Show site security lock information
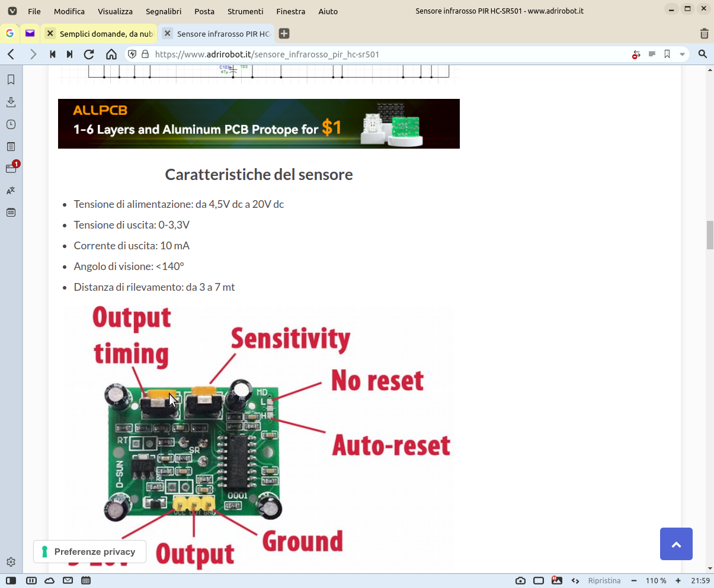 click(145, 54)
